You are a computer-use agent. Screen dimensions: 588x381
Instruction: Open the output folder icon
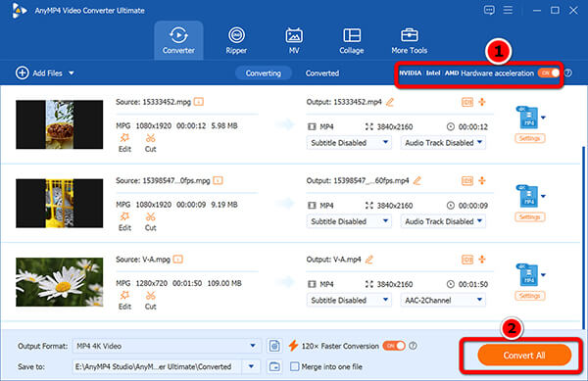[x=274, y=366]
